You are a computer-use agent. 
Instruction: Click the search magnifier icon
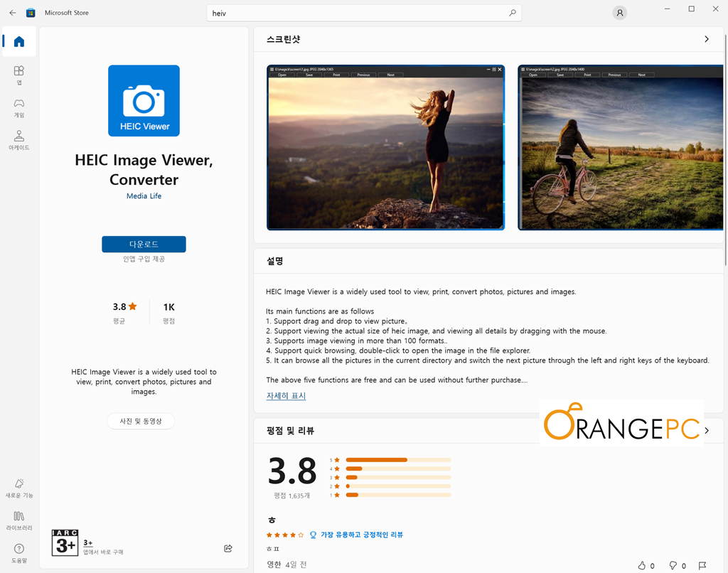(x=512, y=13)
